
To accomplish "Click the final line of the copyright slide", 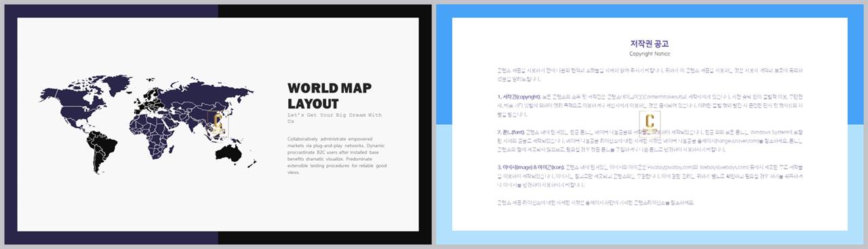I will [x=595, y=202].
